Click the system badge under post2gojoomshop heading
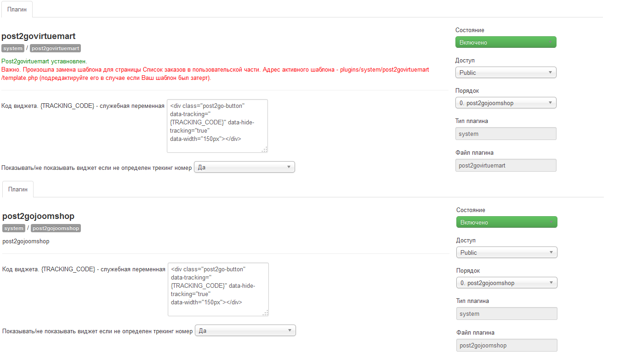 click(x=14, y=228)
